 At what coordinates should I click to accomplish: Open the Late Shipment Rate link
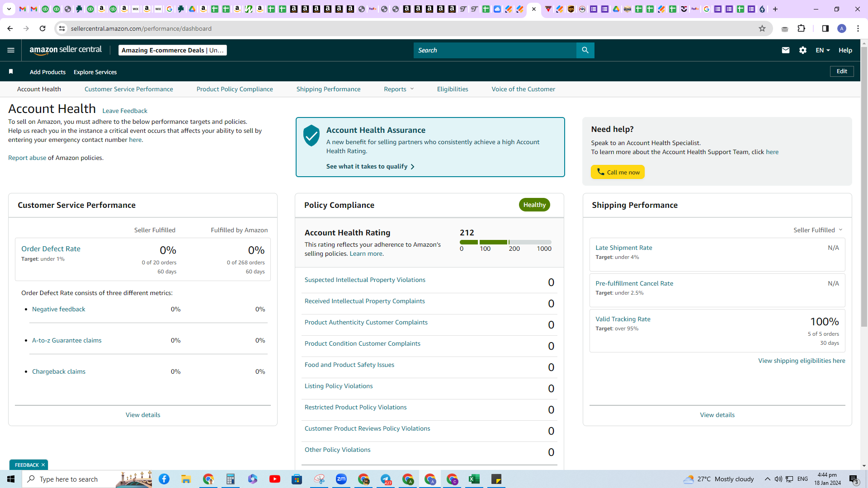click(624, 248)
